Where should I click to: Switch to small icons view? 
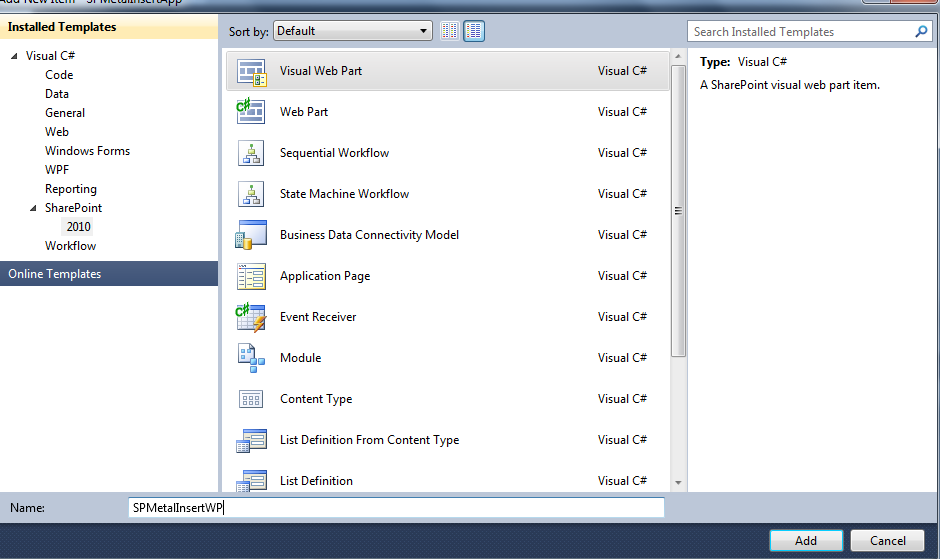[450, 31]
